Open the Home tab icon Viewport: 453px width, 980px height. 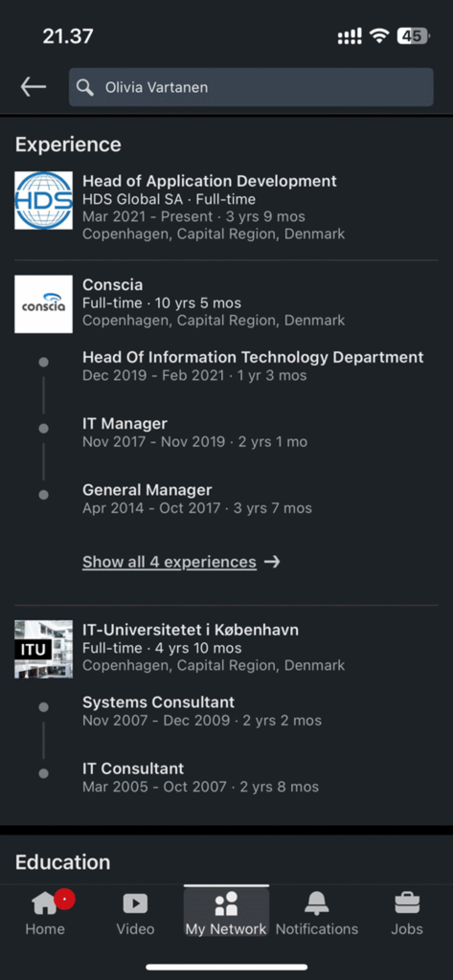click(44, 903)
